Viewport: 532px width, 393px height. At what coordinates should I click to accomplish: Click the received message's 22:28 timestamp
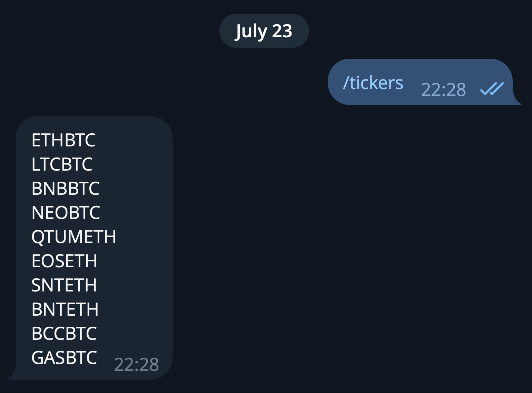point(136,364)
